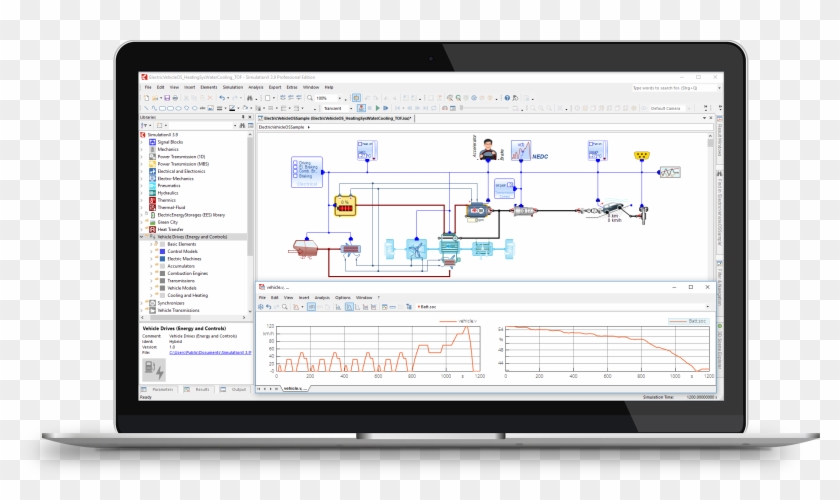The width and height of the screenshot is (840, 500).
Task: Click the Batt.soc legend entry in chart
Action: coord(688,321)
